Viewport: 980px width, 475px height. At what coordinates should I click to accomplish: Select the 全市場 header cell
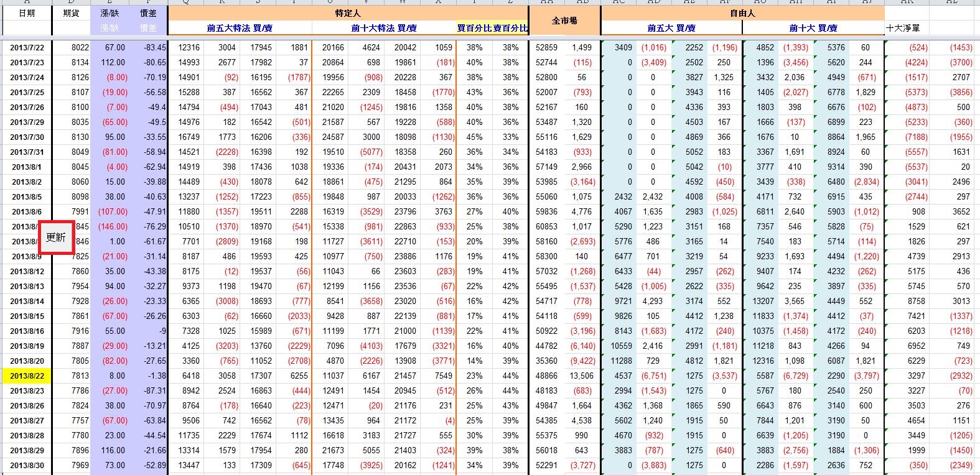click(564, 21)
